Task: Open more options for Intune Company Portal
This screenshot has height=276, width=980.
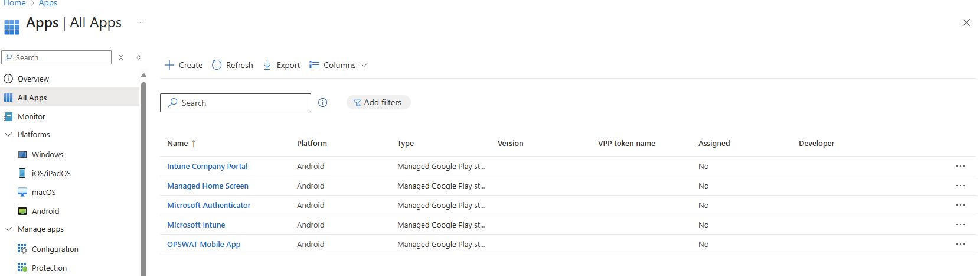Action: [961, 166]
